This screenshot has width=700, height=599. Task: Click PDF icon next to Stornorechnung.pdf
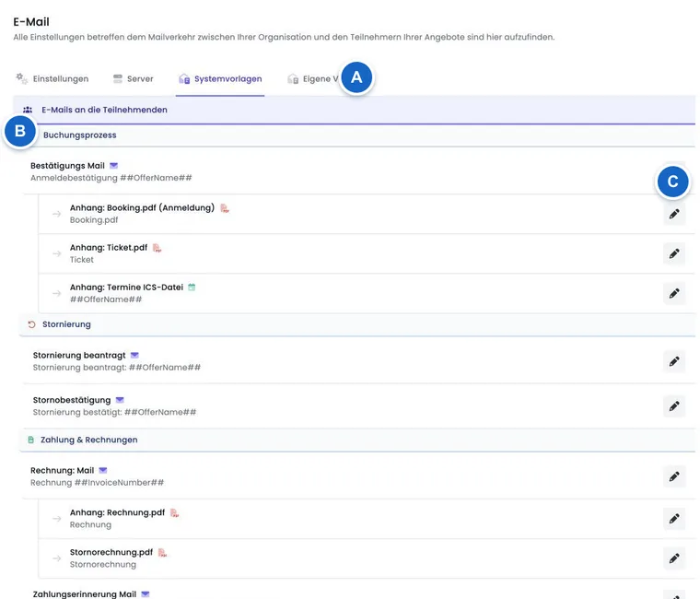pyautogui.click(x=162, y=553)
